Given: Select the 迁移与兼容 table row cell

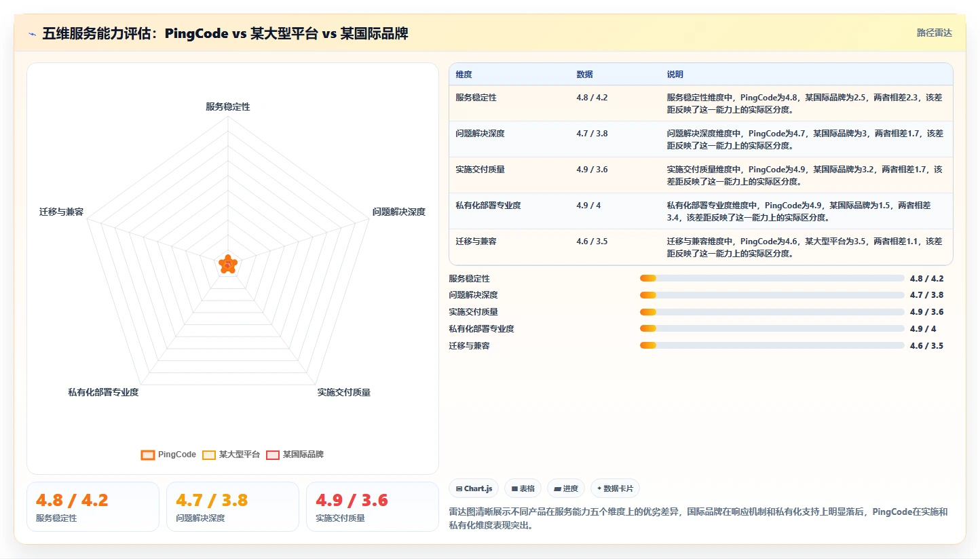Looking at the screenshot, I should (x=476, y=241).
